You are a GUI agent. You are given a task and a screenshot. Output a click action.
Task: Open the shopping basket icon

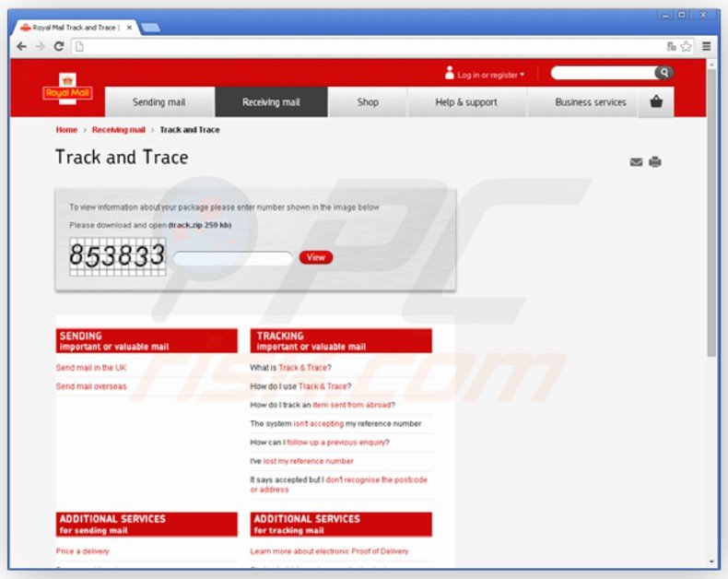pyautogui.click(x=656, y=102)
